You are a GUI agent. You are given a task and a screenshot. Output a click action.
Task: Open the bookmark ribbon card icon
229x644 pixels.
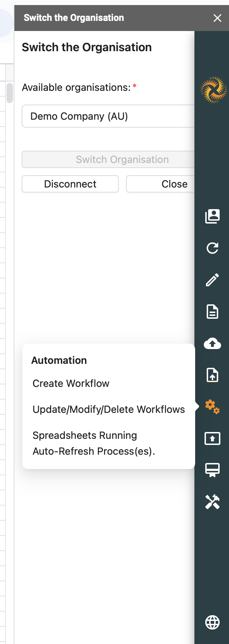click(x=212, y=470)
